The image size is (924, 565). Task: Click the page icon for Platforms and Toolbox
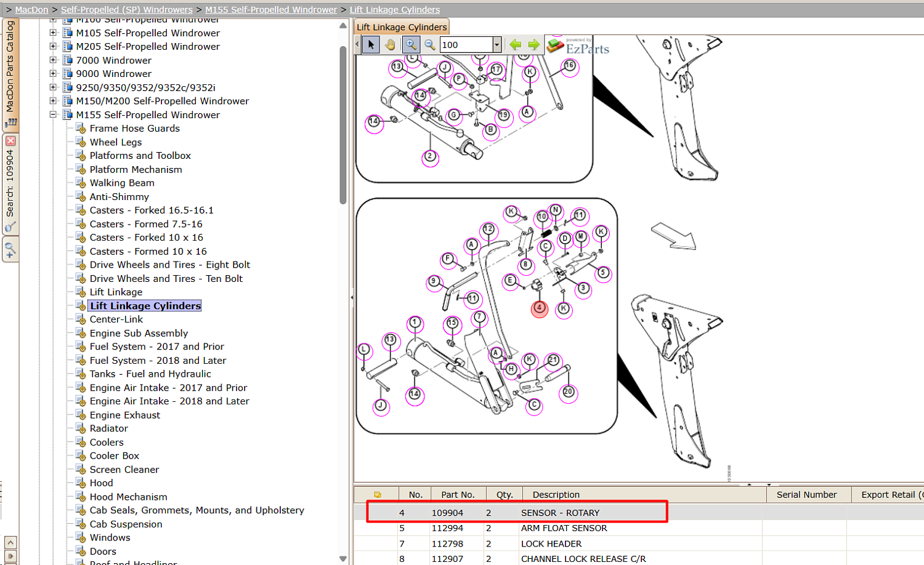(x=81, y=156)
